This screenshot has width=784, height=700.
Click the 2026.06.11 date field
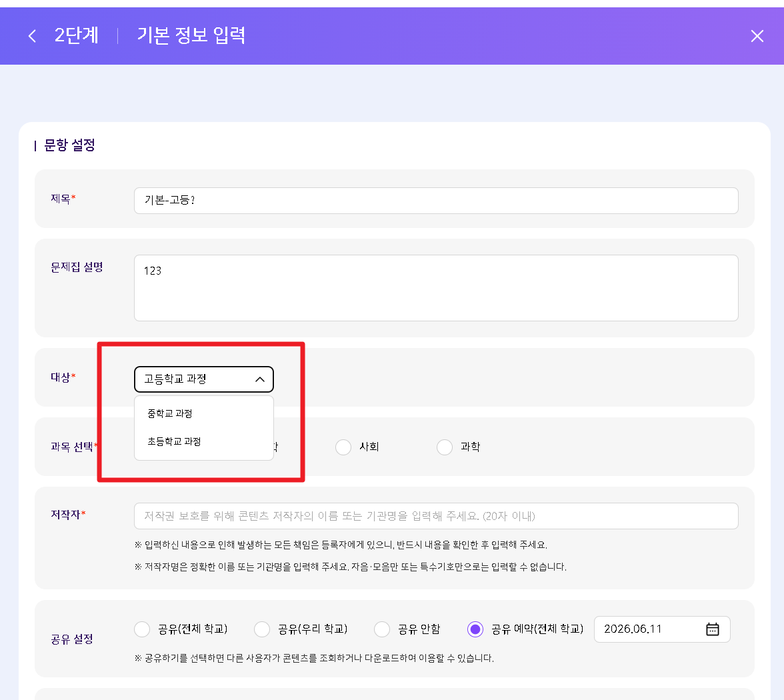click(662, 629)
